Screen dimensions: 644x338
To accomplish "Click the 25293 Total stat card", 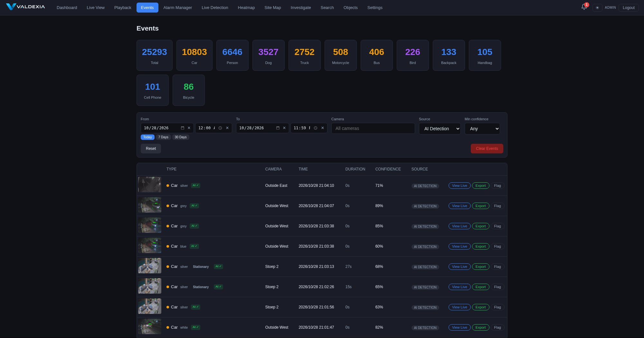I will click(x=155, y=55).
